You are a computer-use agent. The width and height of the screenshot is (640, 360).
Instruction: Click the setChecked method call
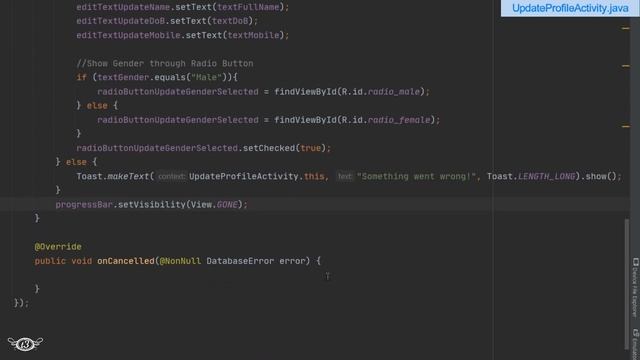tap(269, 148)
